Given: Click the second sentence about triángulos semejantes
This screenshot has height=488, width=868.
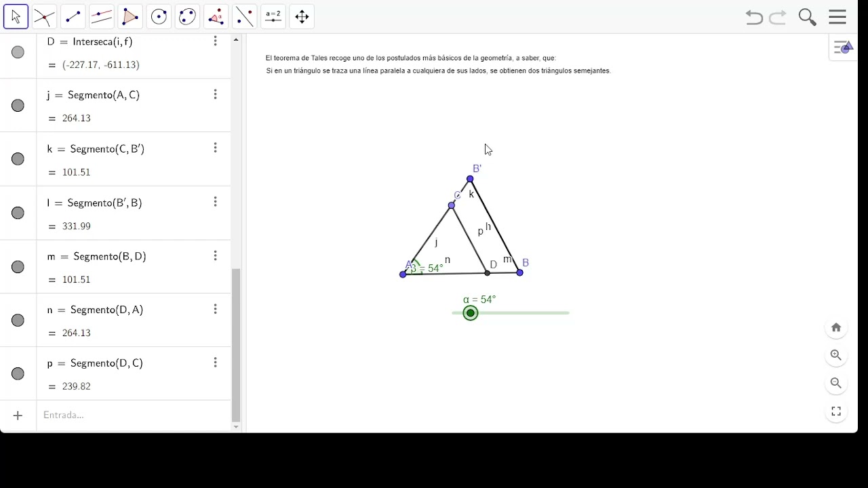Looking at the screenshot, I should pos(438,70).
